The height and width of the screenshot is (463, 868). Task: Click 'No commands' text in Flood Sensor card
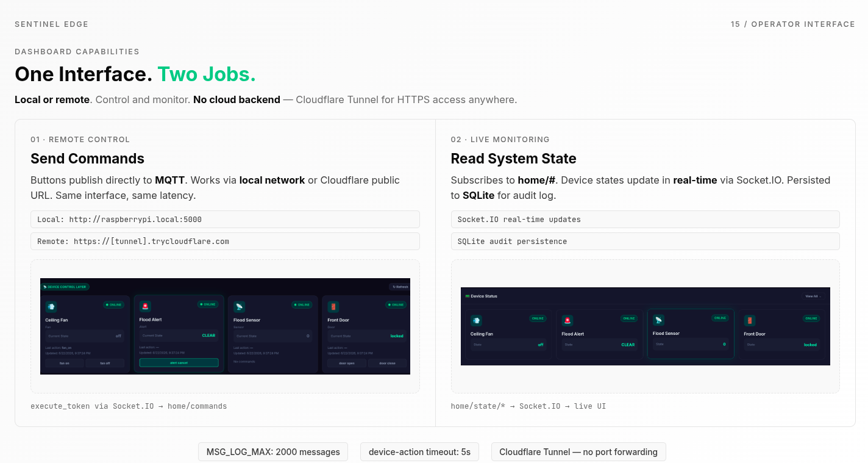point(244,362)
